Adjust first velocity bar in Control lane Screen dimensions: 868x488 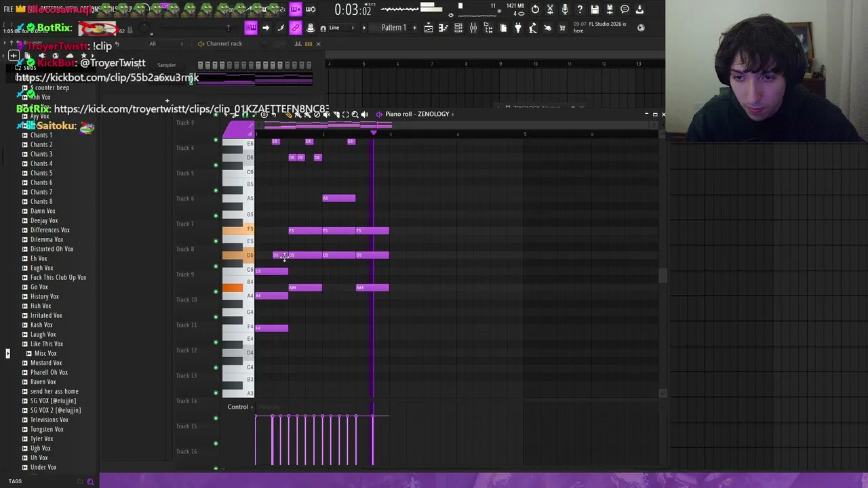point(256,441)
